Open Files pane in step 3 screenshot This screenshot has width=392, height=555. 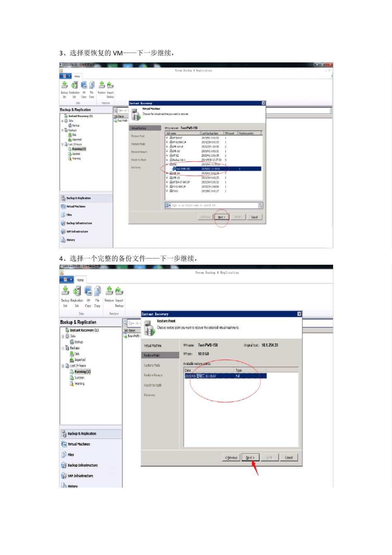click(86, 215)
